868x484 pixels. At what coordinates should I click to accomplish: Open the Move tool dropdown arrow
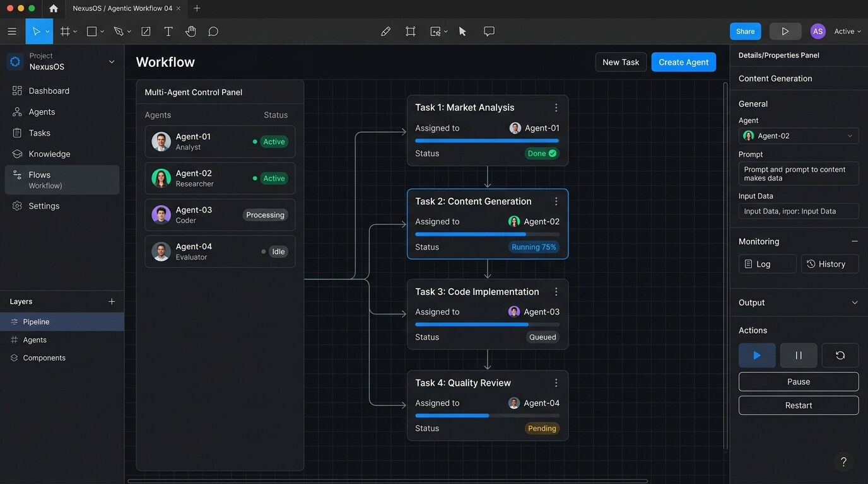tap(47, 32)
